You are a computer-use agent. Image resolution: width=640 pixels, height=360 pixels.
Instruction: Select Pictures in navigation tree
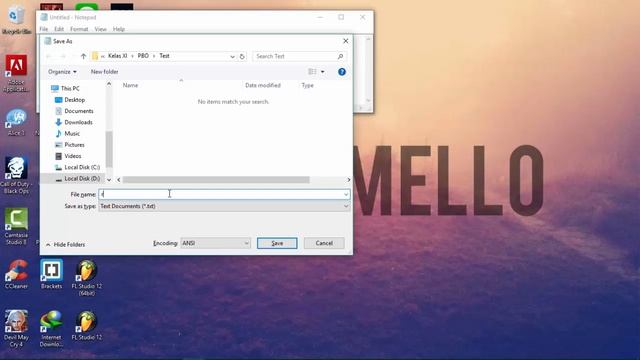click(x=69, y=145)
